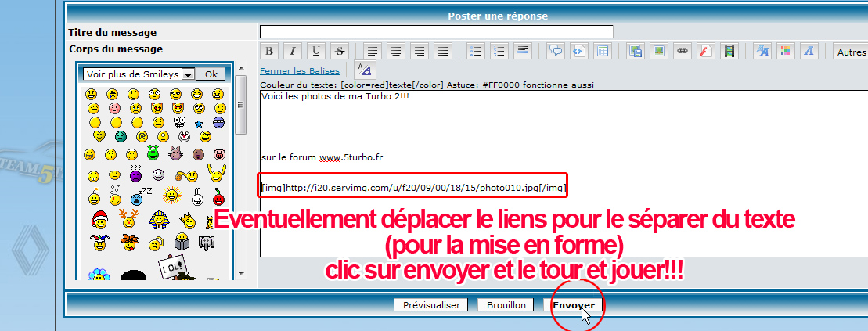Insert the purple confused ??? smiley

coord(135,174)
